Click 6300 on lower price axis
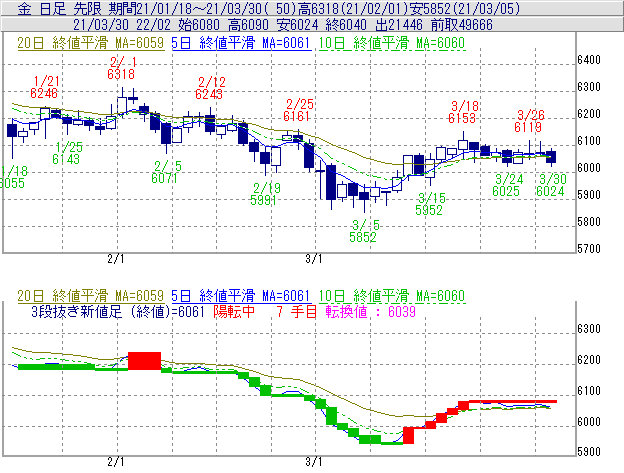Image resolution: width=624 pixels, height=473 pixels. [x=589, y=329]
